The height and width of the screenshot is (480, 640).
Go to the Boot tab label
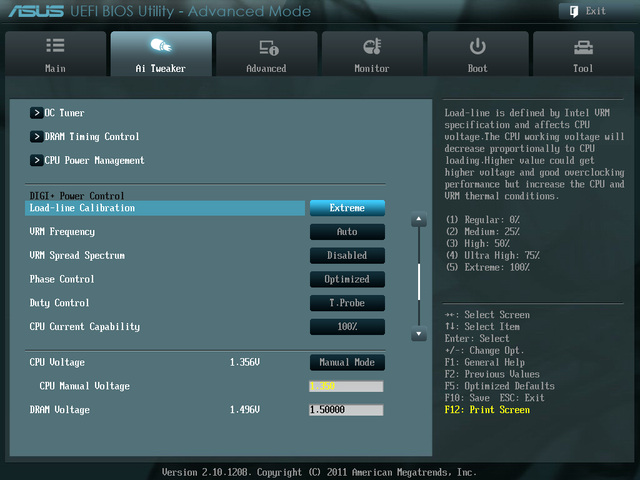coord(477,69)
